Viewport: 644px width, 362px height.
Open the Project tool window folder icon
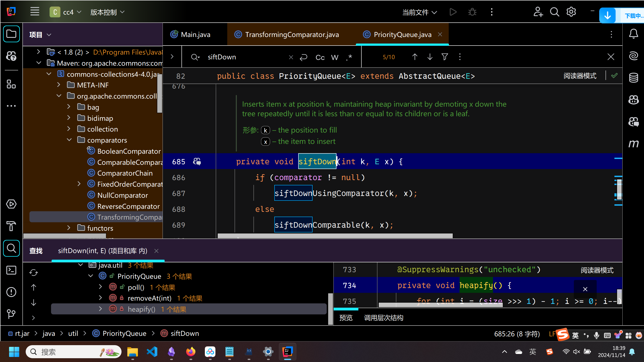(11, 34)
